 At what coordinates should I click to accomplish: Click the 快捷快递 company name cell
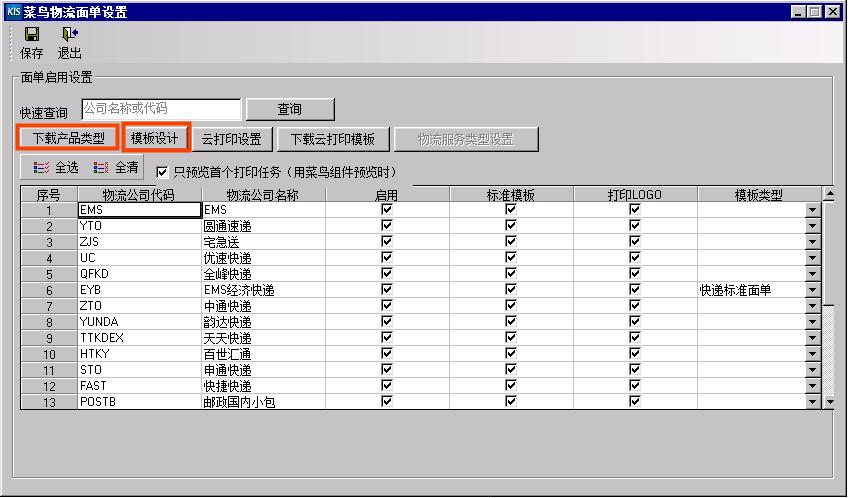click(263, 386)
